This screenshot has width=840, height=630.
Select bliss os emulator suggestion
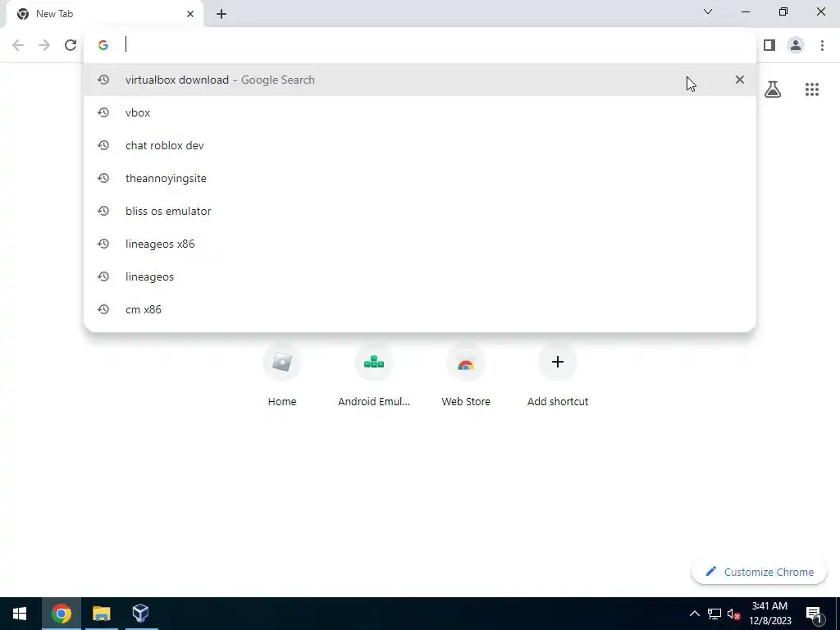[x=420, y=211]
